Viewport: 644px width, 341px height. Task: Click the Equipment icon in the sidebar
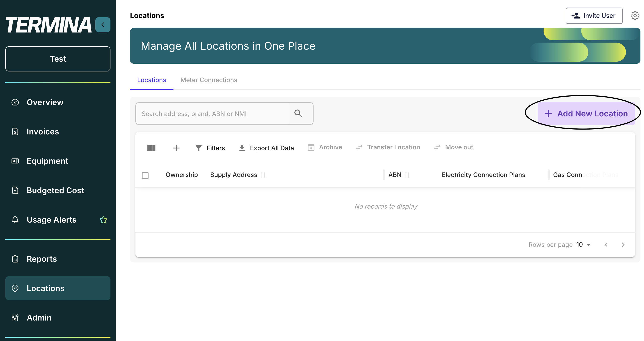tap(15, 161)
